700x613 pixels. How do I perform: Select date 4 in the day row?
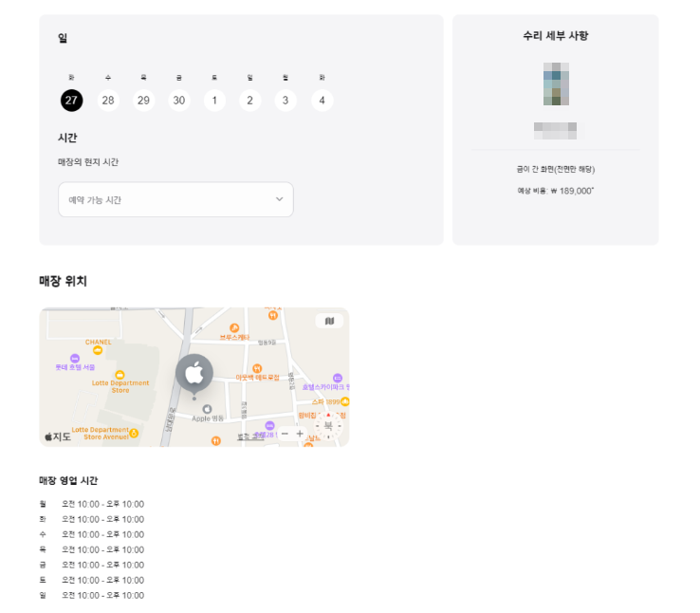(322, 101)
